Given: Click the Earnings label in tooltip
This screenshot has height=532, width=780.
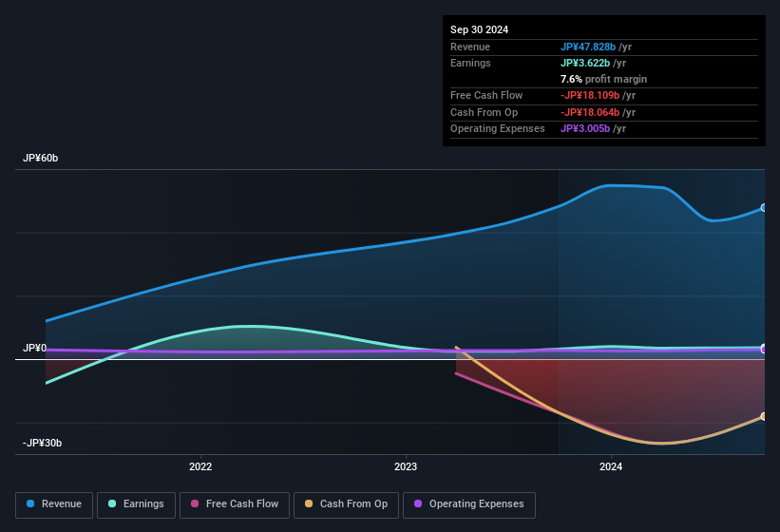Looking at the screenshot, I should (470, 63).
